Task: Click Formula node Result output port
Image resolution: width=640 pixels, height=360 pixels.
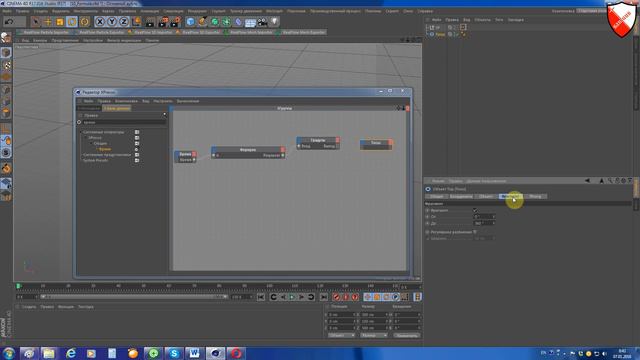Action: coord(282,156)
